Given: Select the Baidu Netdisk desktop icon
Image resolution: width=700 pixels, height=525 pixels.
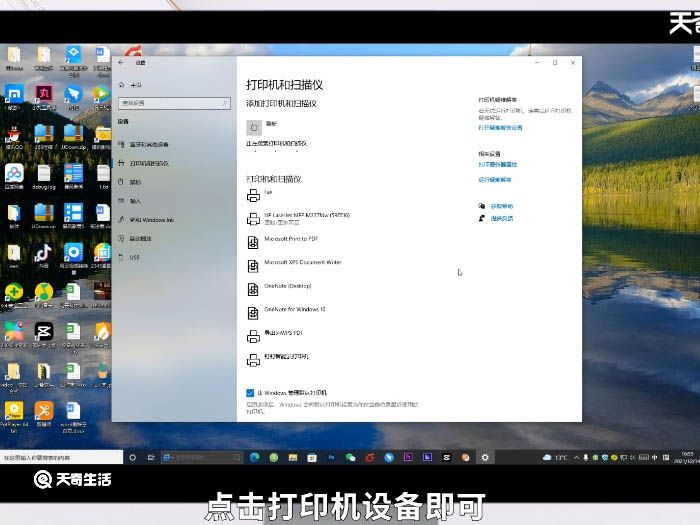Looking at the screenshot, I should 14,176.
